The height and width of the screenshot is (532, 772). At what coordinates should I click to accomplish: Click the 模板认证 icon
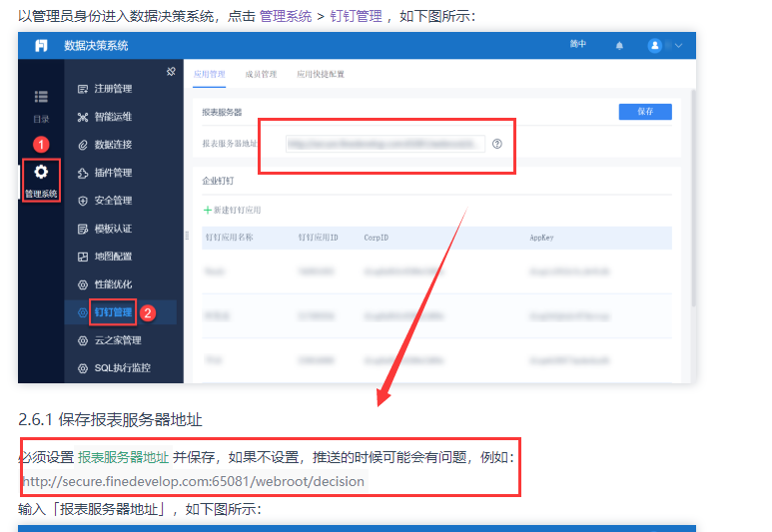point(83,229)
